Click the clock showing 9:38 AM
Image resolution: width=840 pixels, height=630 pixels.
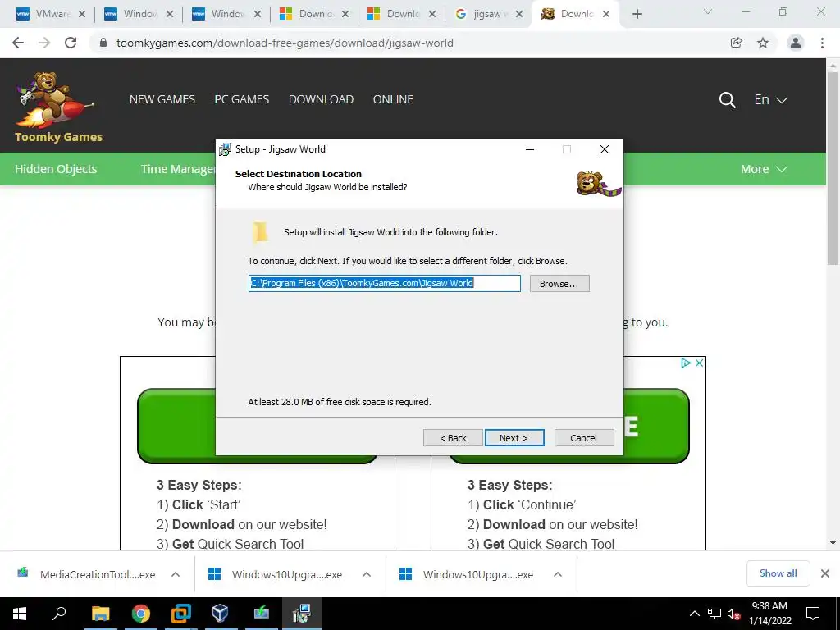point(769,606)
